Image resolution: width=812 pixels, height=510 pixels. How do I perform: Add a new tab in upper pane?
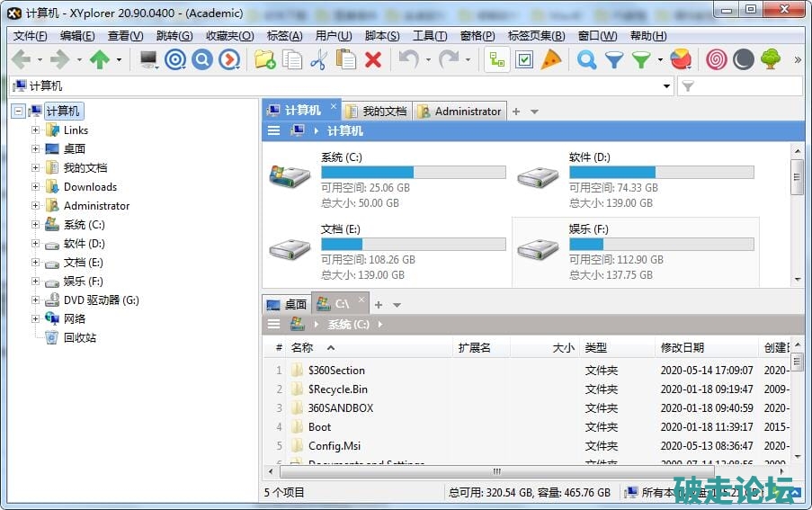[516, 112]
